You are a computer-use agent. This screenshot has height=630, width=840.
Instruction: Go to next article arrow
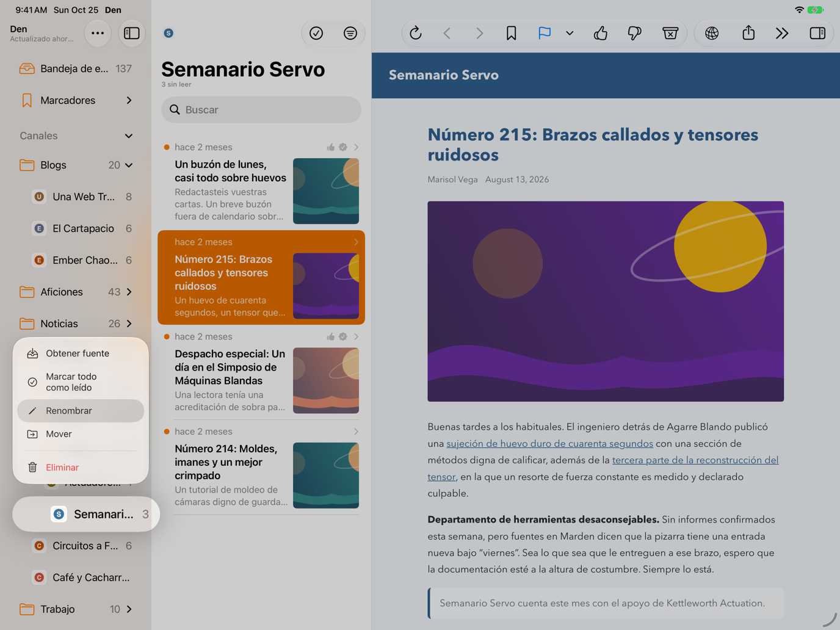(479, 34)
